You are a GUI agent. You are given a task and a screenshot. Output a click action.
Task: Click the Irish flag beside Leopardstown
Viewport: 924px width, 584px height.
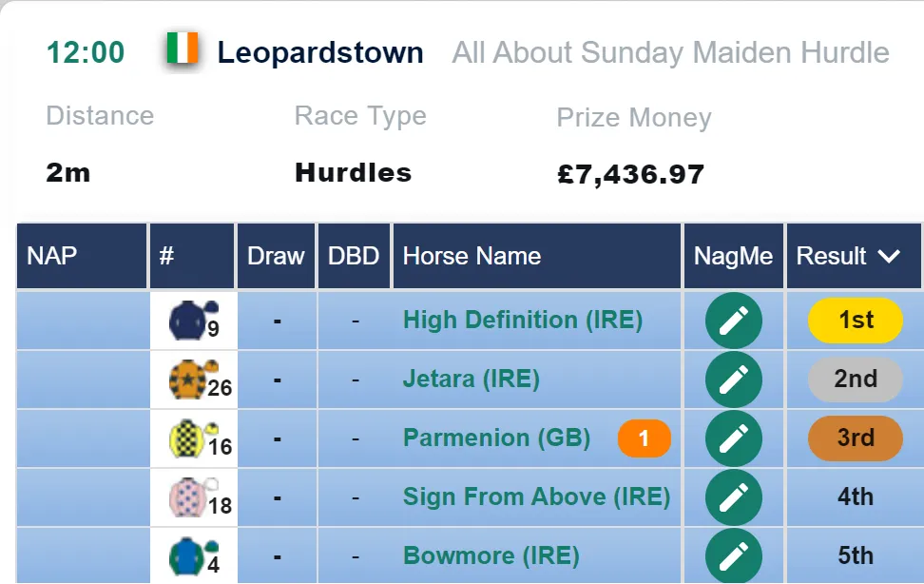[x=183, y=49]
